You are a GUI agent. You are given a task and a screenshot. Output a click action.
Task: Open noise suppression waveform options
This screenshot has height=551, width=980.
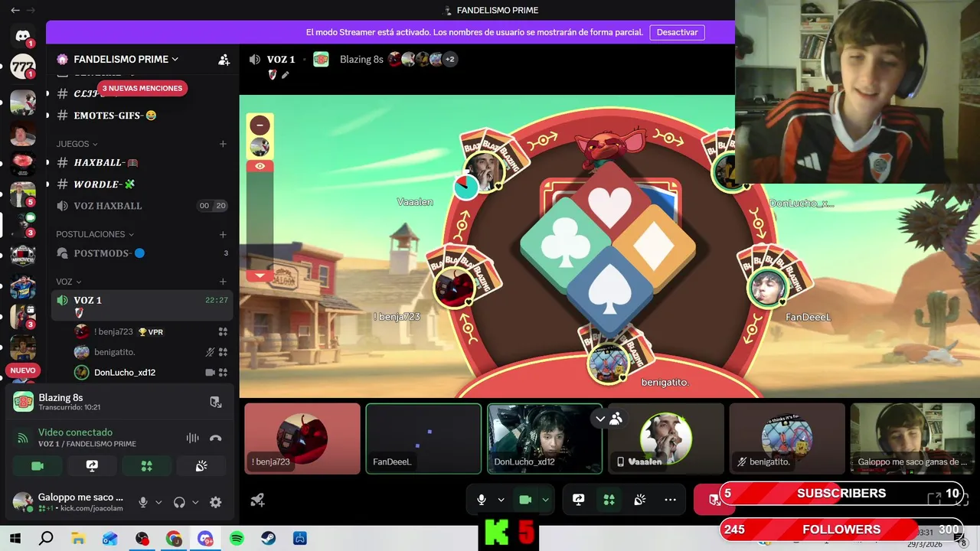click(192, 438)
